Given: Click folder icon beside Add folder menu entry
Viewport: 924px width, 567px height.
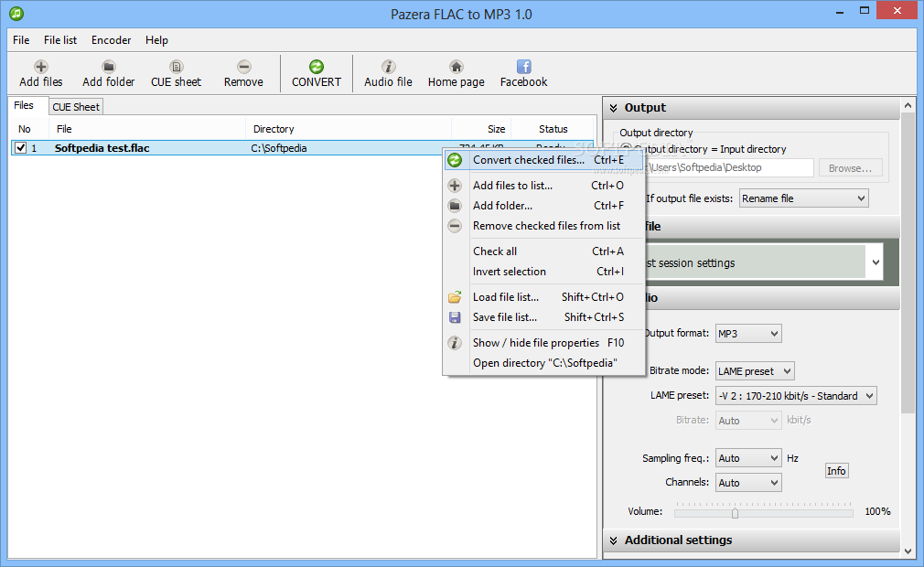Looking at the screenshot, I should click(x=455, y=206).
